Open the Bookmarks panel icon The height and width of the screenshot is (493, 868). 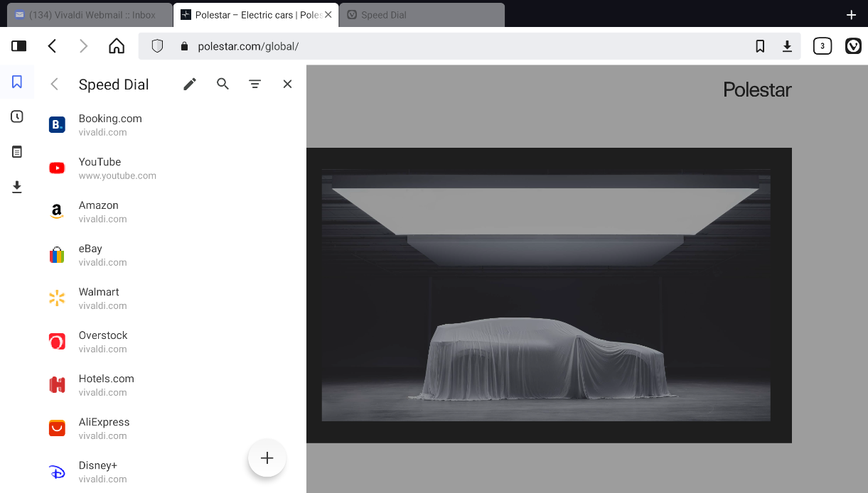pyautogui.click(x=17, y=82)
